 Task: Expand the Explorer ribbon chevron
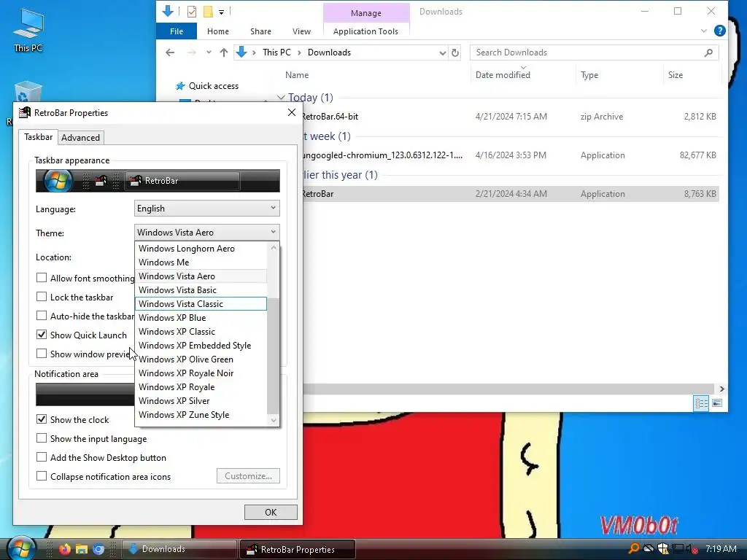click(704, 31)
